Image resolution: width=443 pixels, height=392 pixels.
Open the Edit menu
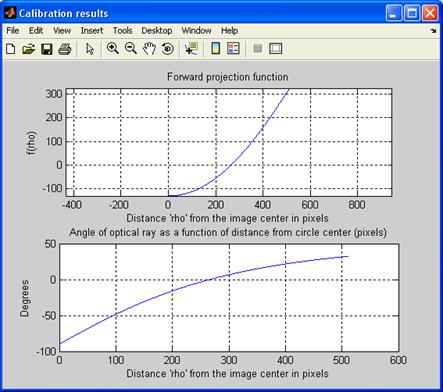click(36, 31)
